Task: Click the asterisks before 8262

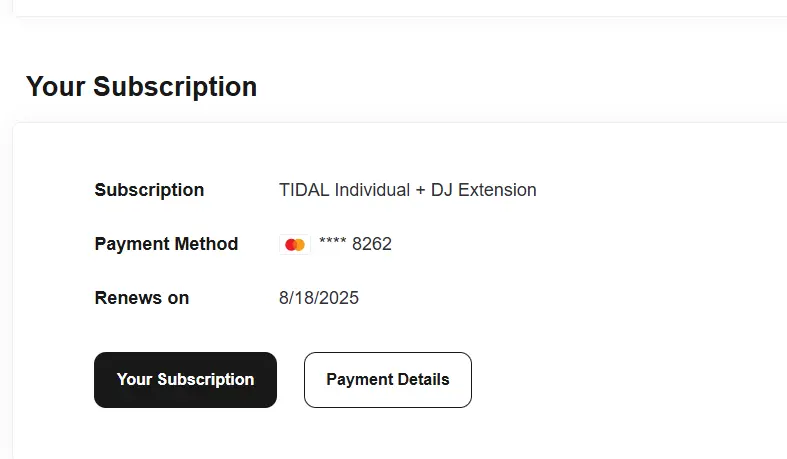Action: pos(332,241)
